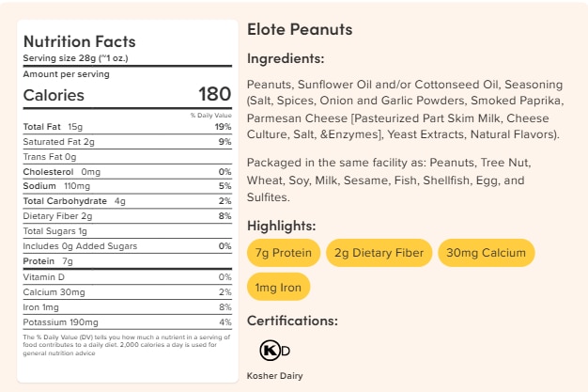Click the ingredients list paragraph

[404, 108]
